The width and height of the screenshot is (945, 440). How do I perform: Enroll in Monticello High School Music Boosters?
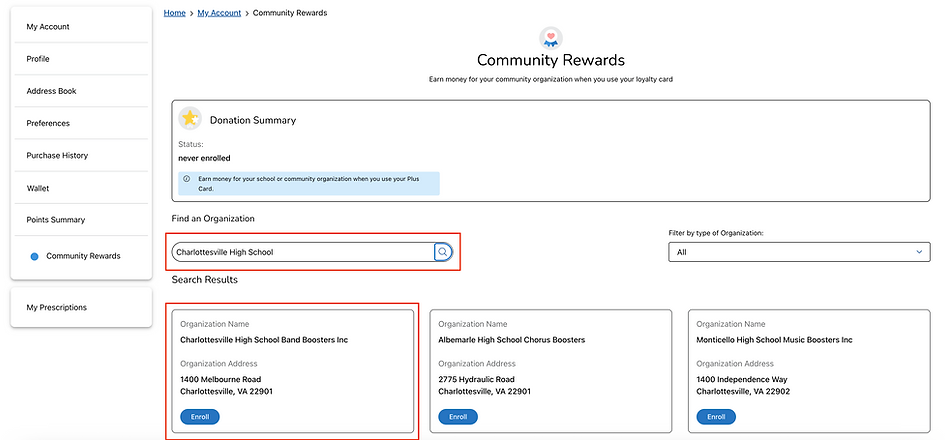click(x=716, y=416)
